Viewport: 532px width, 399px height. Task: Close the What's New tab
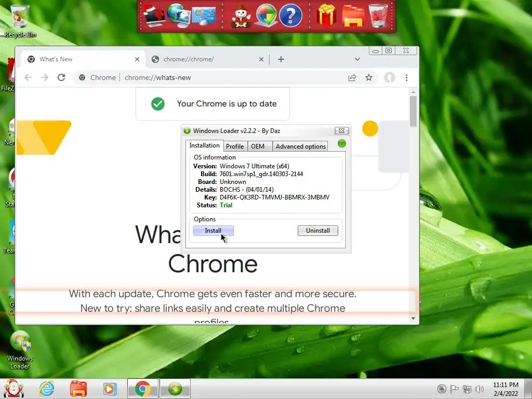(x=137, y=59)
